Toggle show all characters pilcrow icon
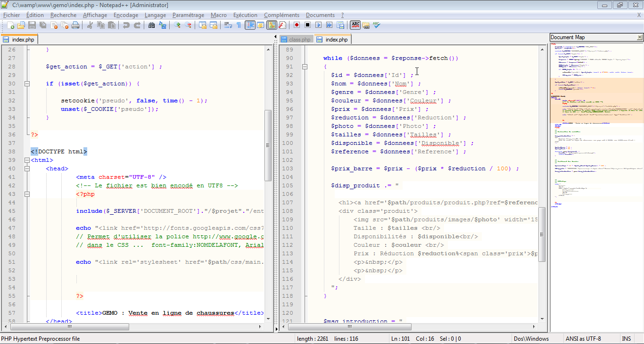The image size is (644, 344). pos(239,25)
